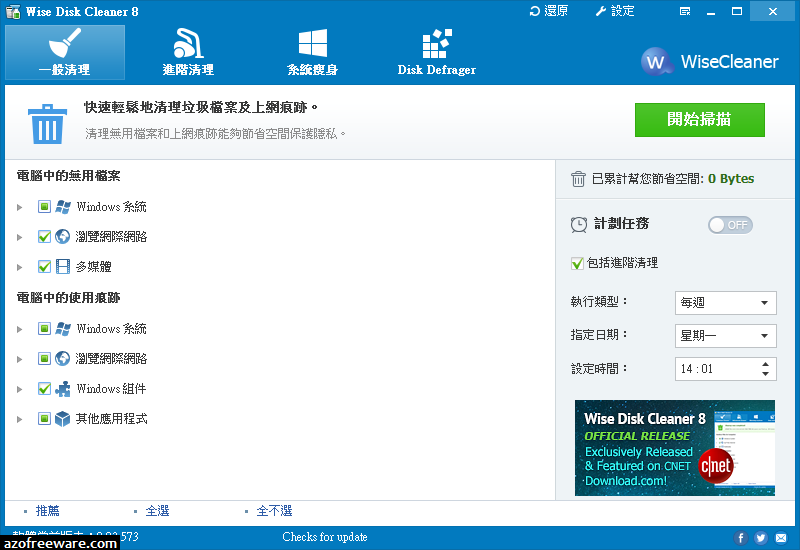
Task: Expand the 其他應用程式 tree item
Action: point(19,419)
